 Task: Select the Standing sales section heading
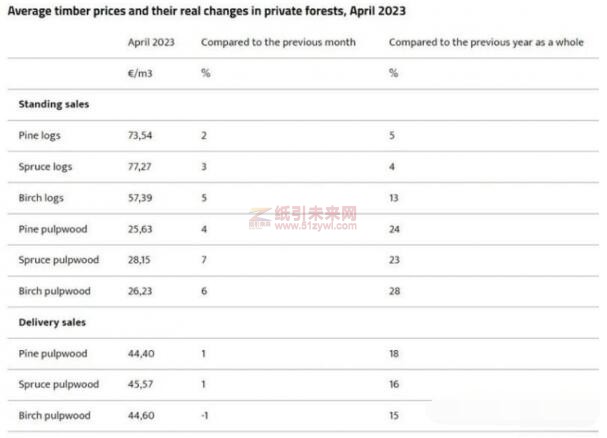(53, 103)
